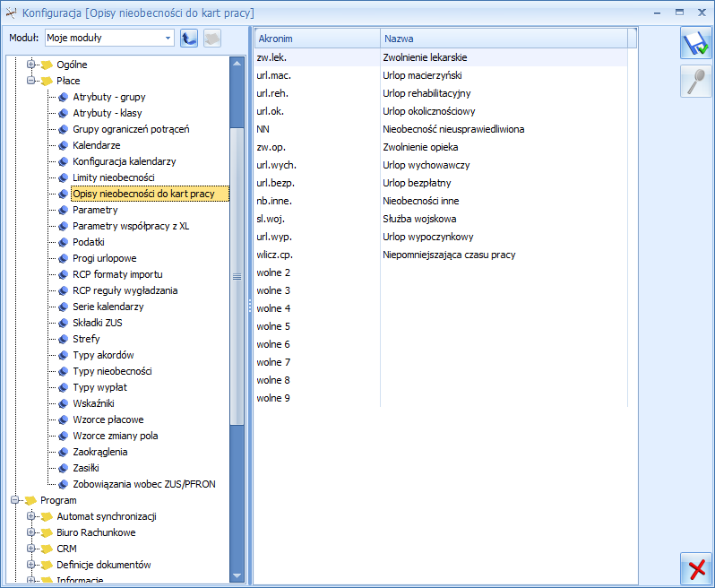Click the icon before Zasiłki
The height and width of the screenshot is (588, 715).
click(x=64, y=469)
